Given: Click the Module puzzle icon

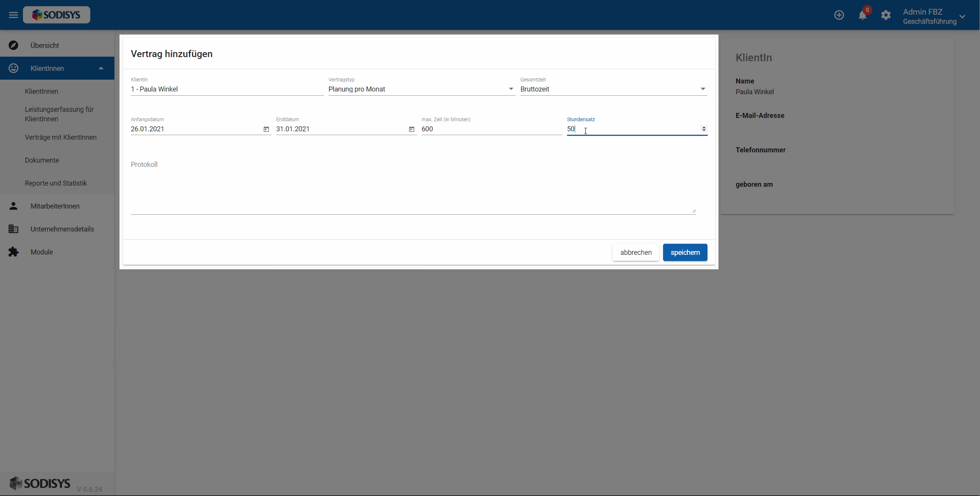Looking at the screenshot, I should click(x=13, y=252).
